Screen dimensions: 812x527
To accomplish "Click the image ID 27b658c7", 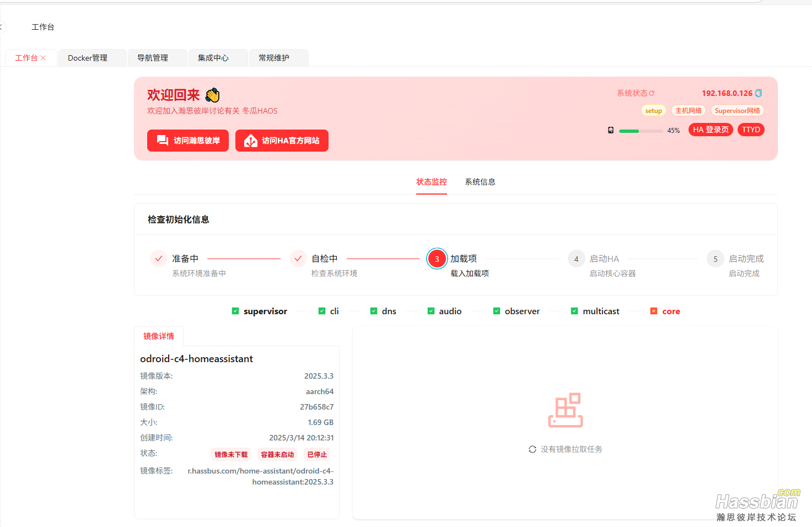I will (x=316, y=407).
